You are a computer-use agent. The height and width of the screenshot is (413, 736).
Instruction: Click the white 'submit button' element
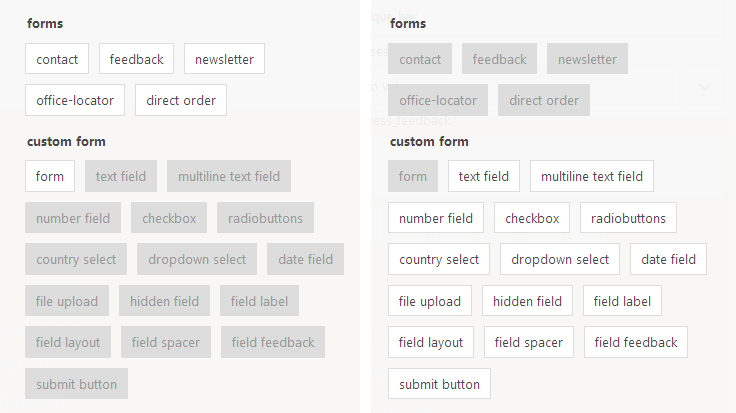439,384
